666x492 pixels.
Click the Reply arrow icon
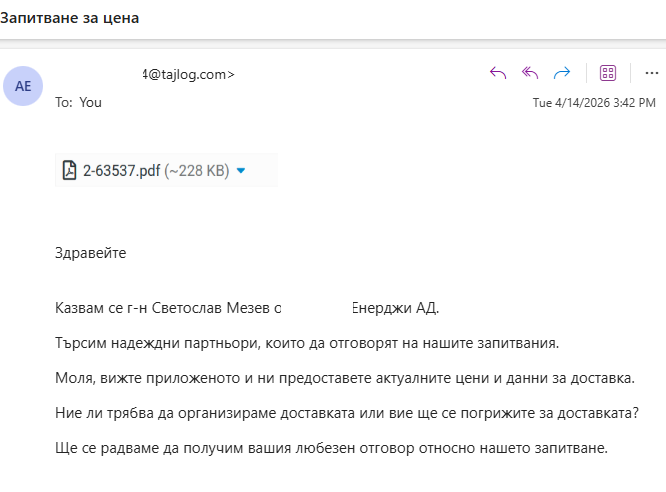click(498, 73)
